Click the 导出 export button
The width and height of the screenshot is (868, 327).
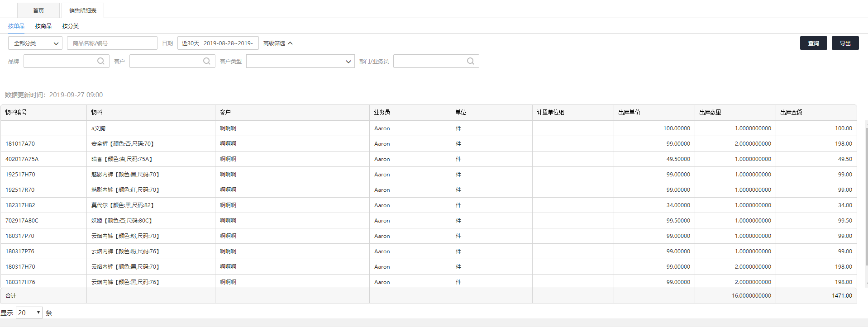[845, 43]
